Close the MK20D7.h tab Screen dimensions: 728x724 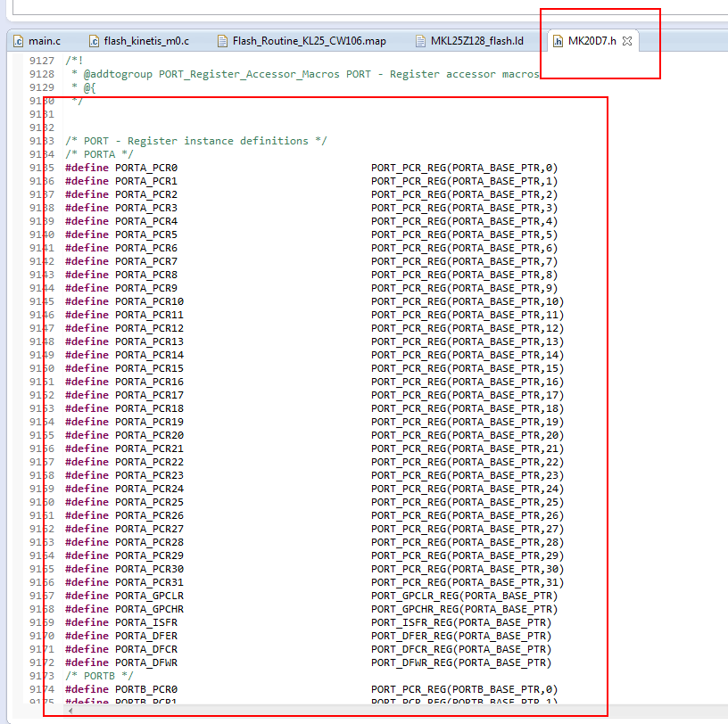(x=627, y=41)
